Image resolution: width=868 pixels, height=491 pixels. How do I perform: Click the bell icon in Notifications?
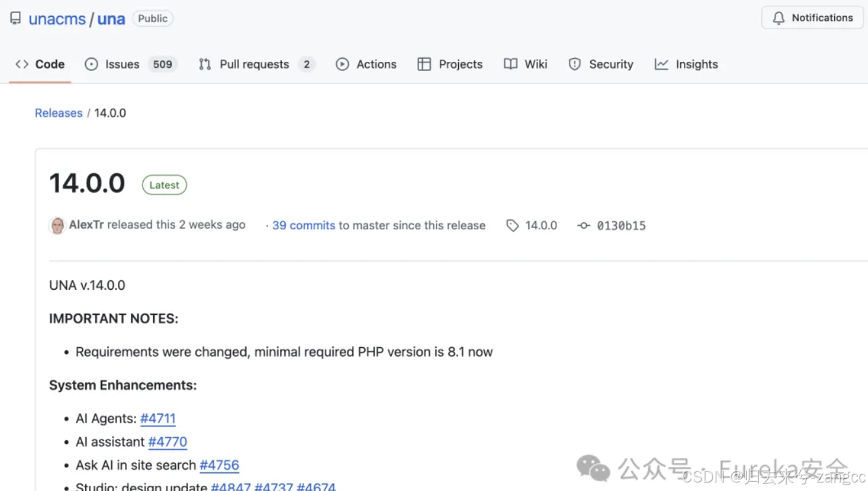coord(779,18)
